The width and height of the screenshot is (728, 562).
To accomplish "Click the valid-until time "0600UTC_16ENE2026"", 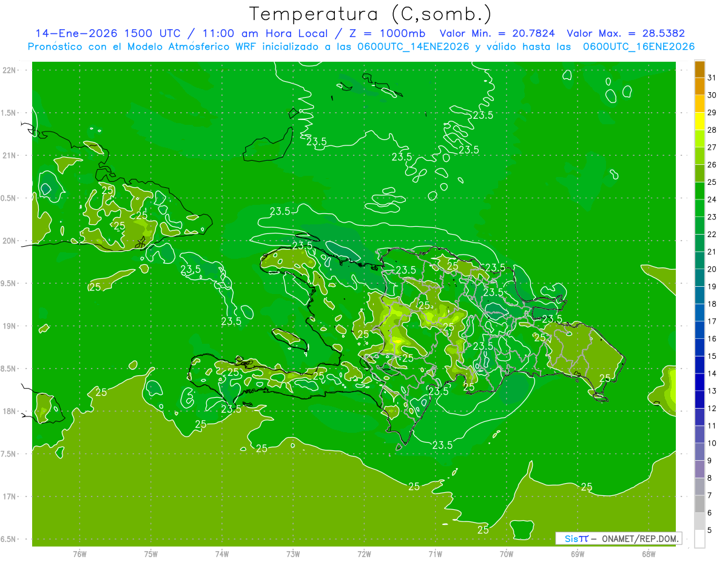I will point(638,47).
